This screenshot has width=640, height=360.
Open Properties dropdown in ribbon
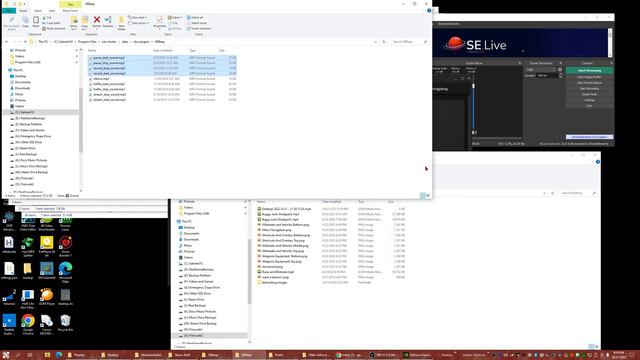159,22
